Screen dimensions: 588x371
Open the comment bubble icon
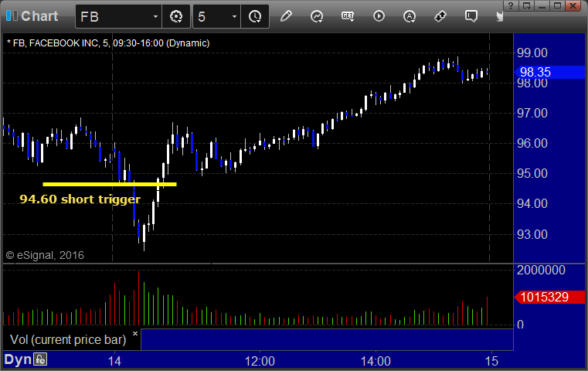[471, 16]
